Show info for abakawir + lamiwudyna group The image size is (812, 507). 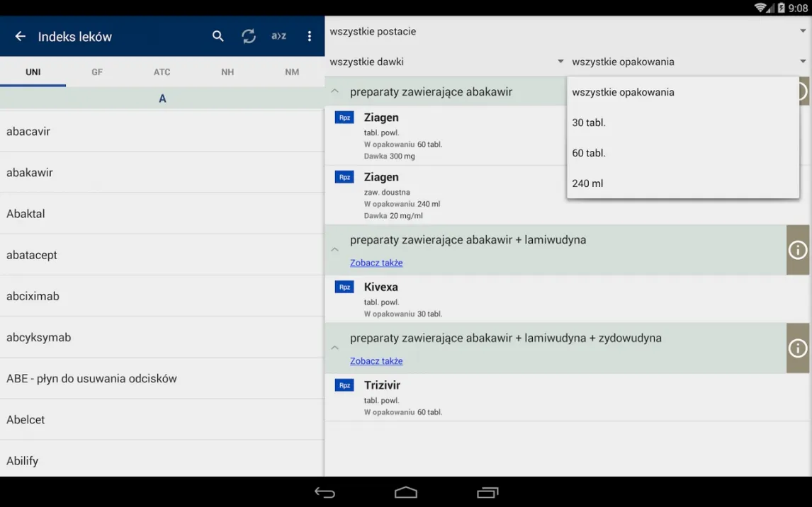(x=798, y=250)
